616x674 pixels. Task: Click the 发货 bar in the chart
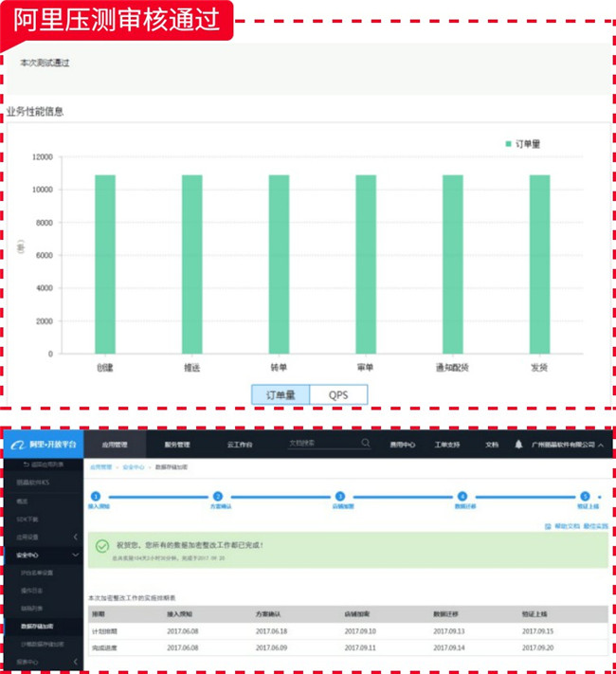pyautogui.click(x=539, y=264)
